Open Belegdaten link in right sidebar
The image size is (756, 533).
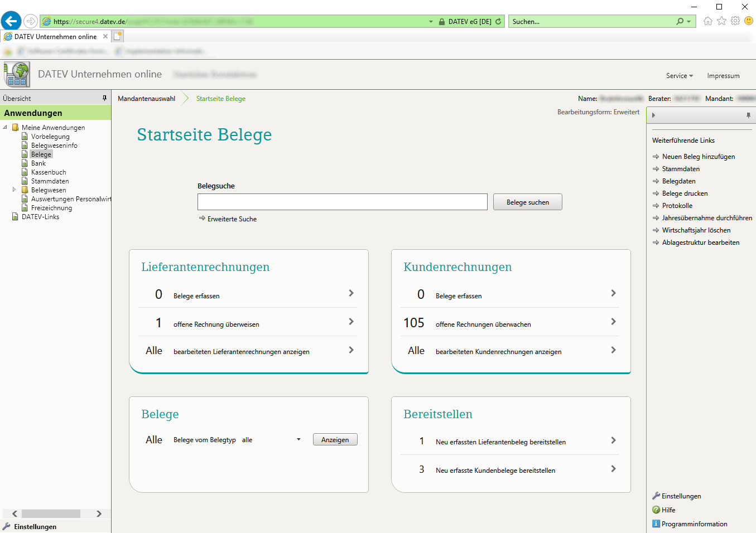pos(678,181)
